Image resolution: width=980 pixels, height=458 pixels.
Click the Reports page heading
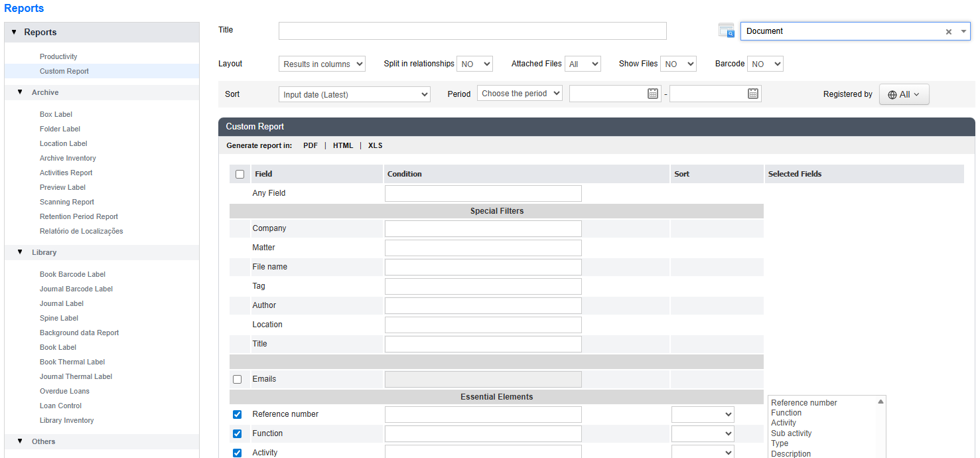(x=24, y=9)
